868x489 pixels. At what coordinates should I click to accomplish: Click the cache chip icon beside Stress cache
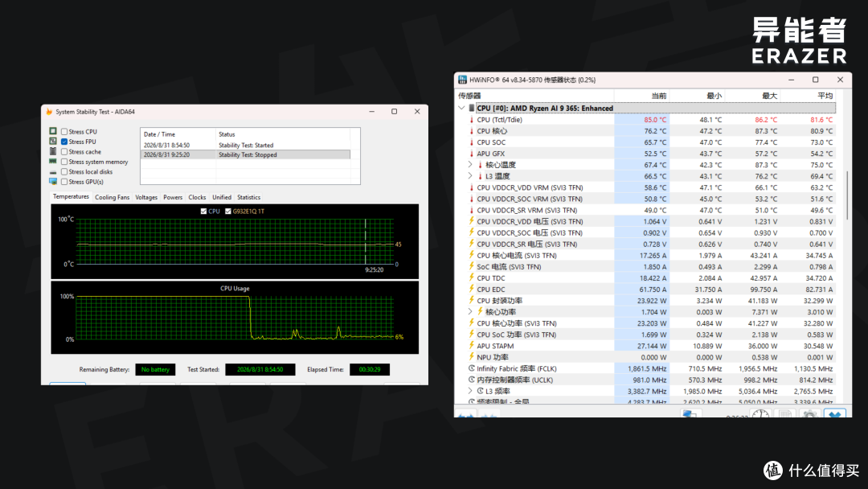pyautogui.click(x=52, y=151)
